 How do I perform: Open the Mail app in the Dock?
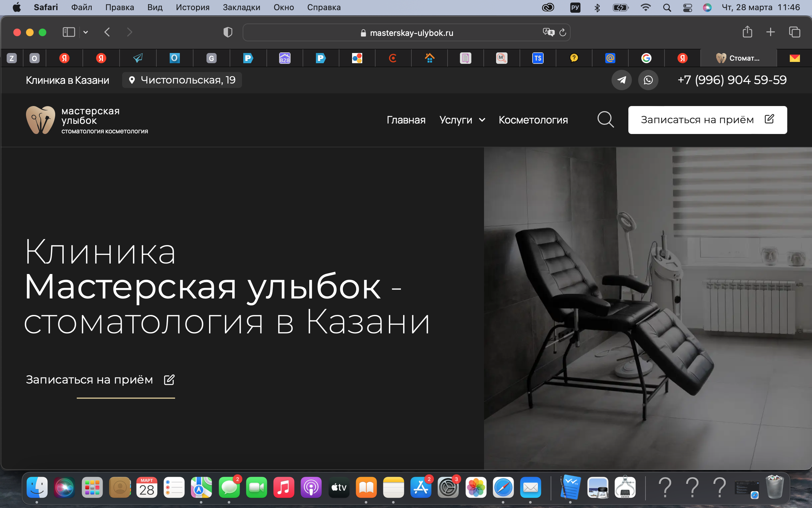[530, 487]
